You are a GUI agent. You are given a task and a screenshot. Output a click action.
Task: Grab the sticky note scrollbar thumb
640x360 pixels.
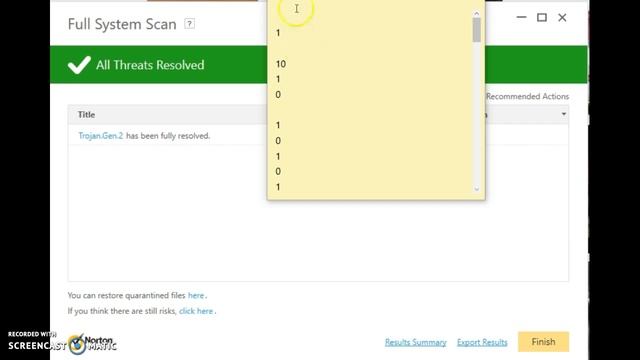(476, 30)
